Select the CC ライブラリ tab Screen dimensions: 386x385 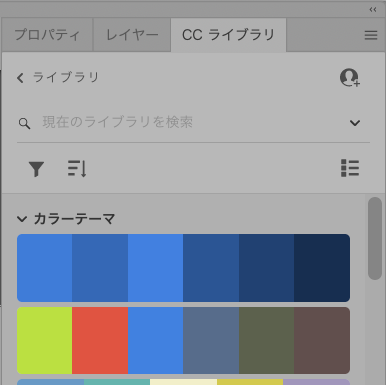click(228, 35)
